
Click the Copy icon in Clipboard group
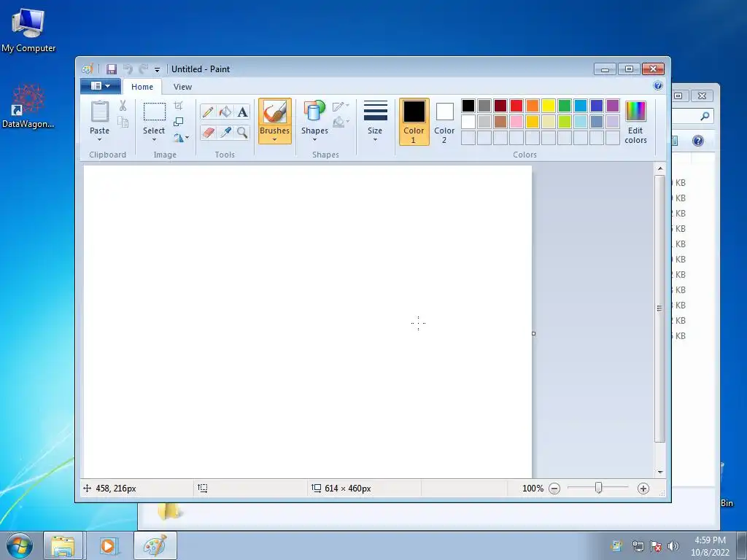point(123,122)
